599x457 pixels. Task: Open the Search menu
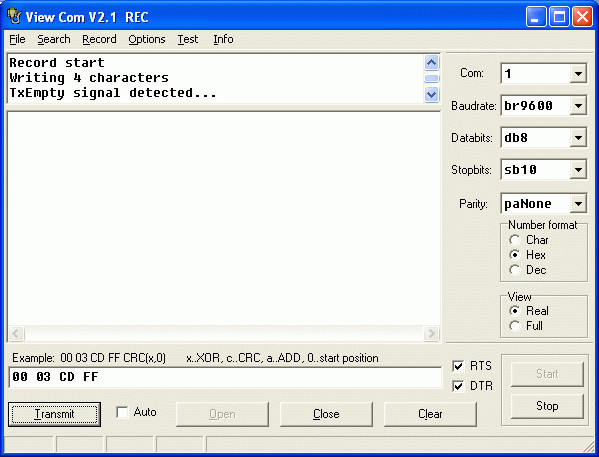(x=54, y=39)
